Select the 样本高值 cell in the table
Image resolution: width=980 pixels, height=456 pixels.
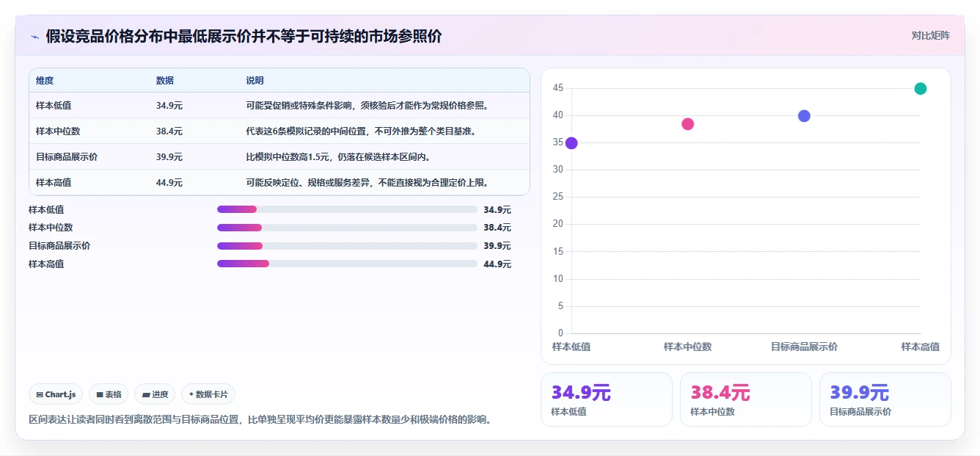pyautogui.click(x=54, y=183)
